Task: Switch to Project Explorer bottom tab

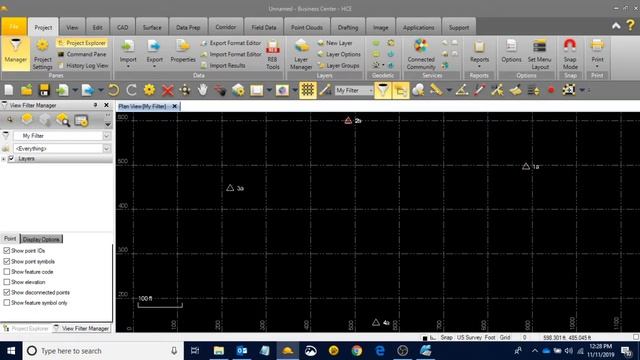Action: (x=26, y=328)
